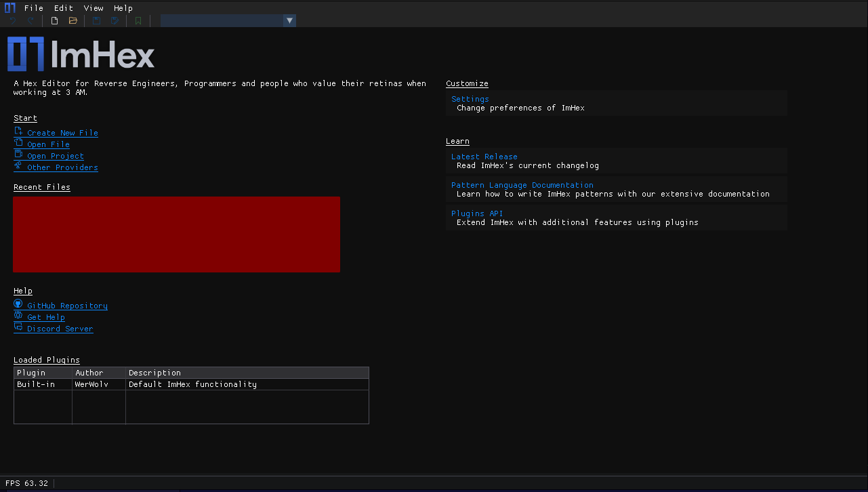Image resolution: width=868 pixels, height=492 pixels.
Task: Click the Plugin column header
Action: [43, 373]
